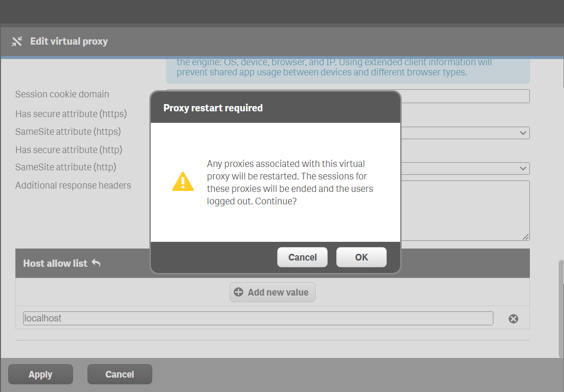This screenshot has height=392, width=564.
Task: Dismiss the restart dialog with Cancel
Action: tap(302, 257)
